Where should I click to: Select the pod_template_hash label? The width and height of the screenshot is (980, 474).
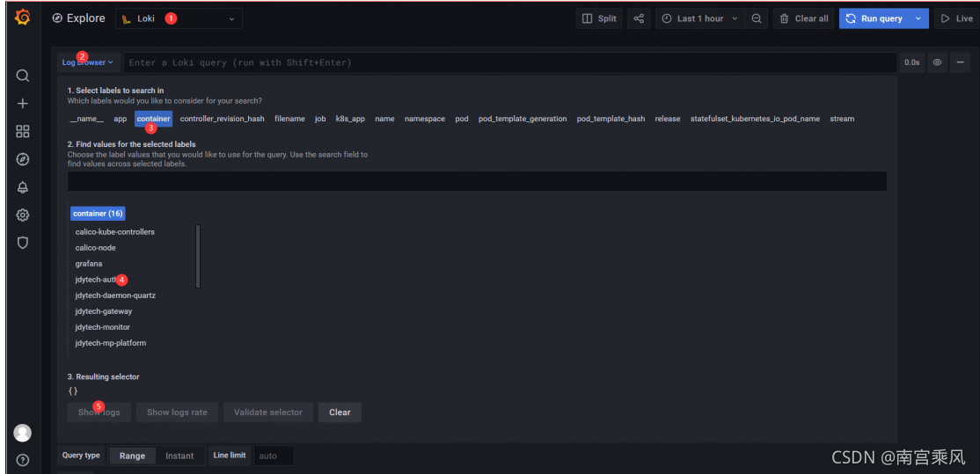[611, 119]
